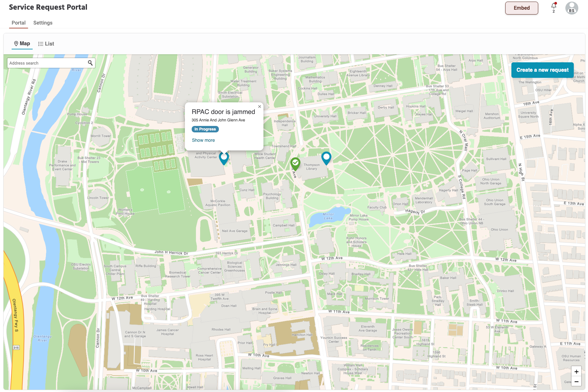Viewport: 588px width, 392px height.
Task: Click the Drinko Hall map label
Action: coord(505,291)
